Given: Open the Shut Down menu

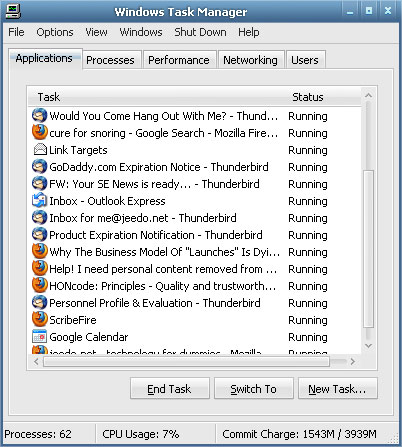Looking at the screenshot, I should point(200,32).
